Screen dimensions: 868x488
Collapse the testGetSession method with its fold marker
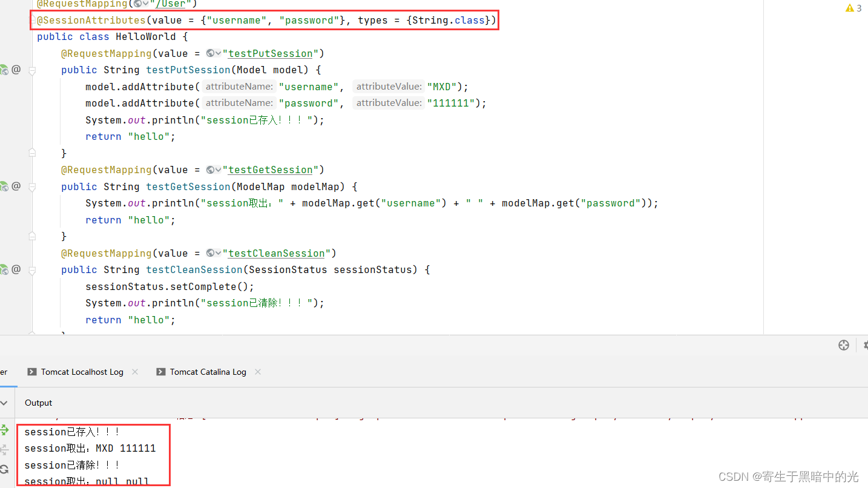[x=32, y=187]
